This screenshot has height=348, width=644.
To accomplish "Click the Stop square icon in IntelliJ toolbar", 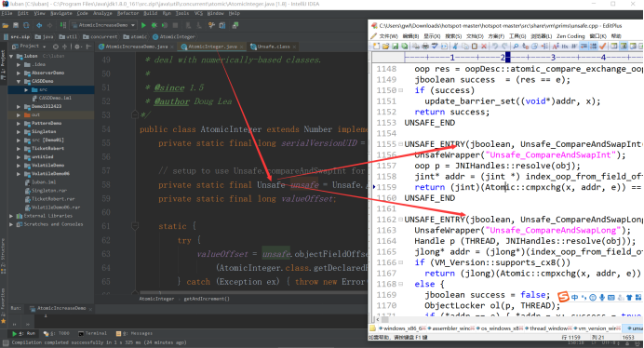I will pos(175,25).
